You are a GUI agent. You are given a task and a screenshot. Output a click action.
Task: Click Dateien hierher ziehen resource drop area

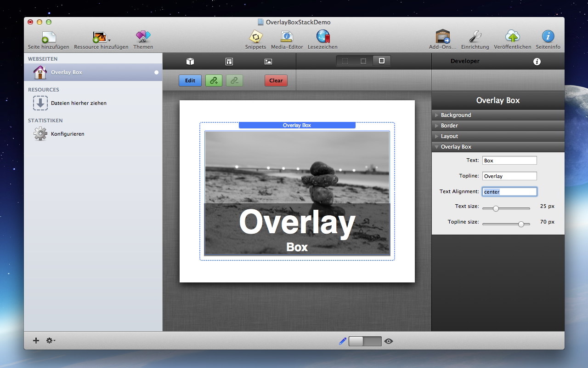(70, 103)
